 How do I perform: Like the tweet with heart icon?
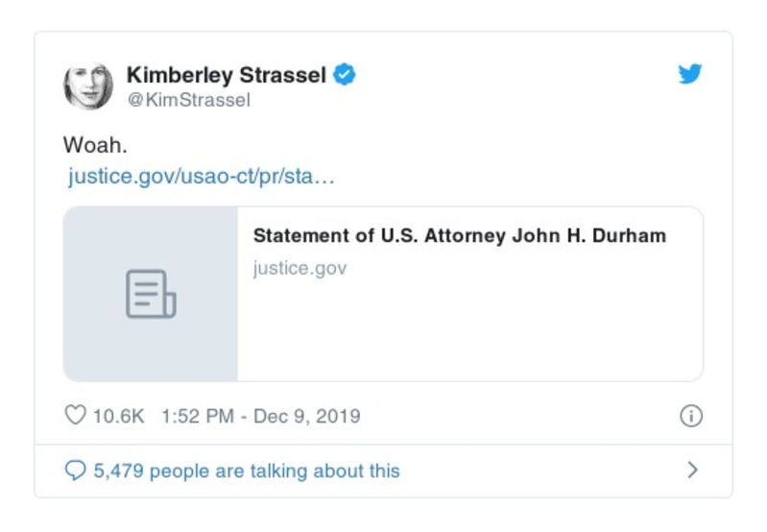(x=75, y=416)
